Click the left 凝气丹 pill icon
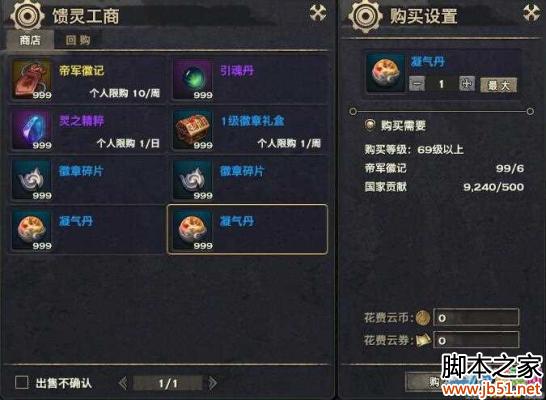 (x=32, y=230)
